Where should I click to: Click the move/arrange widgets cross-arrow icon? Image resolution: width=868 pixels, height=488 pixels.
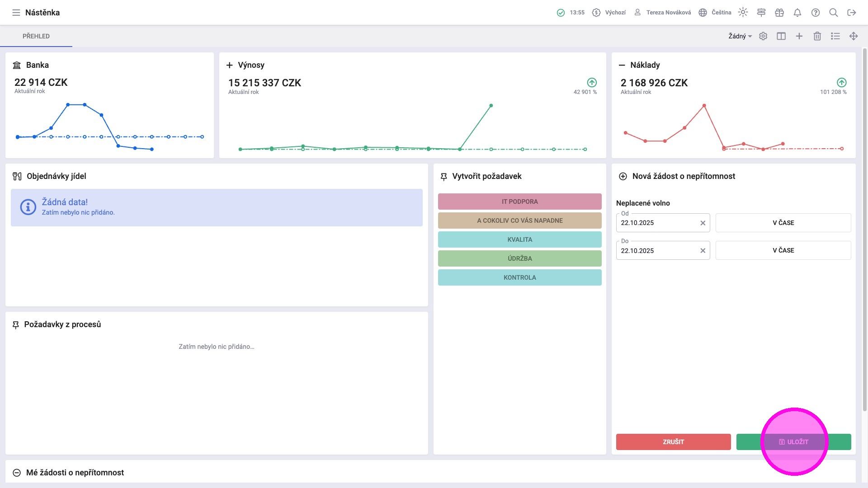point(854,36)
